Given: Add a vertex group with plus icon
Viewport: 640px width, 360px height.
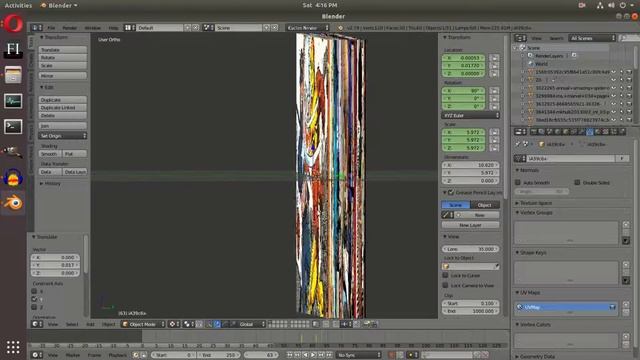Looking at the screenshot, I should click(626, 225).
